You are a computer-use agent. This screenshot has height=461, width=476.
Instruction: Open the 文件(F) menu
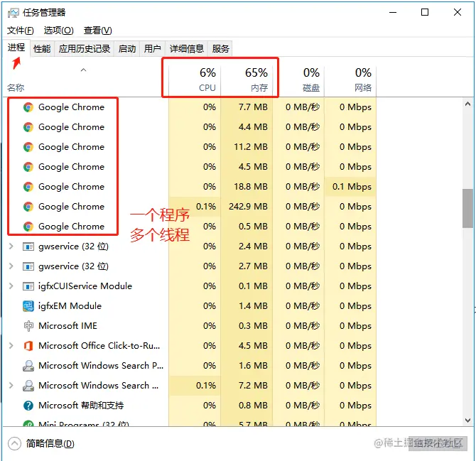coord(21,31)
